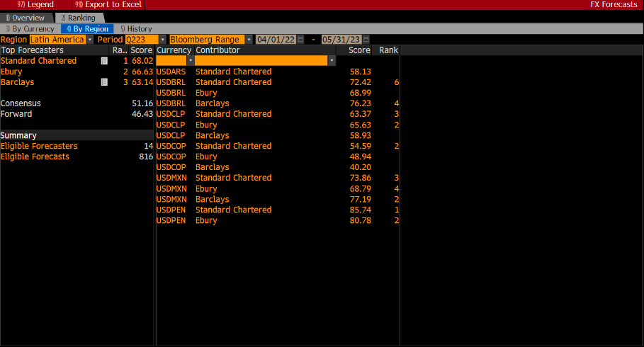Screen dimensions: 644x347
Task: Open the start date calendar icon
Action: pos(301,40)
